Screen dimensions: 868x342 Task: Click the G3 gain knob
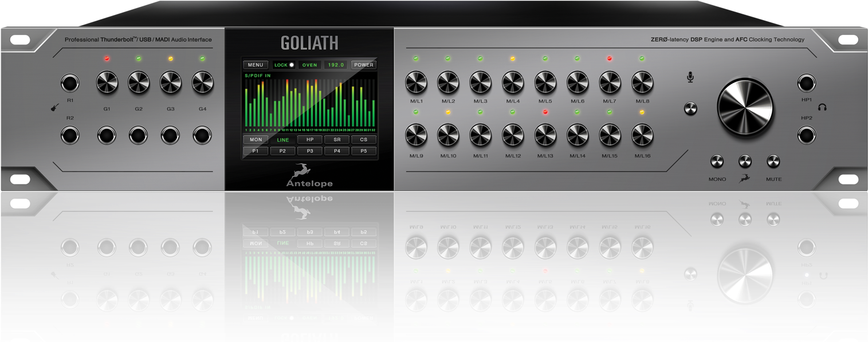[171, 83]
